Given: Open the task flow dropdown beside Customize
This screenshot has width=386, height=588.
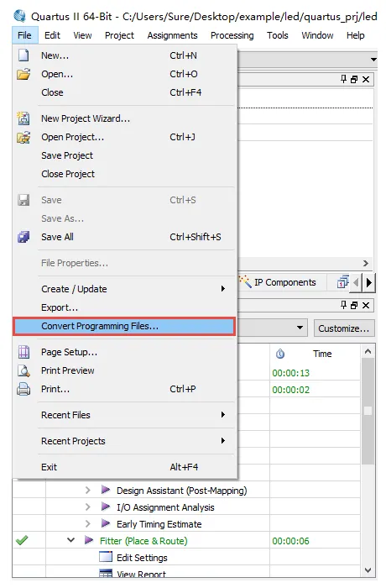Looking at the screenshot, I should pos(300,328).
